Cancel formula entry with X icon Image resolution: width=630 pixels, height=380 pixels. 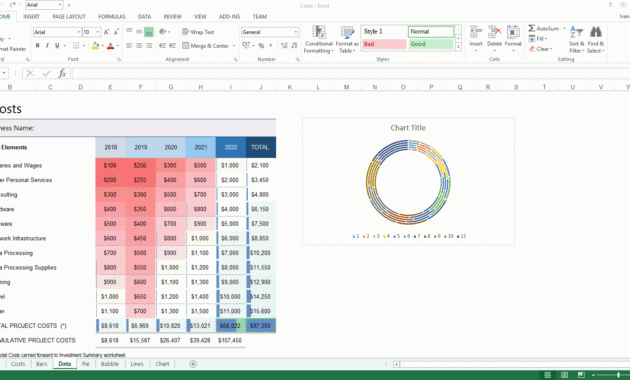[x=30, y=74]
